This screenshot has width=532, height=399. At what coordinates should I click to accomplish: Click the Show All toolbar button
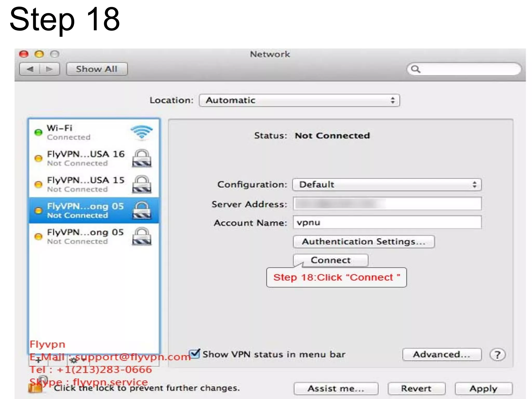pos(97,69)
